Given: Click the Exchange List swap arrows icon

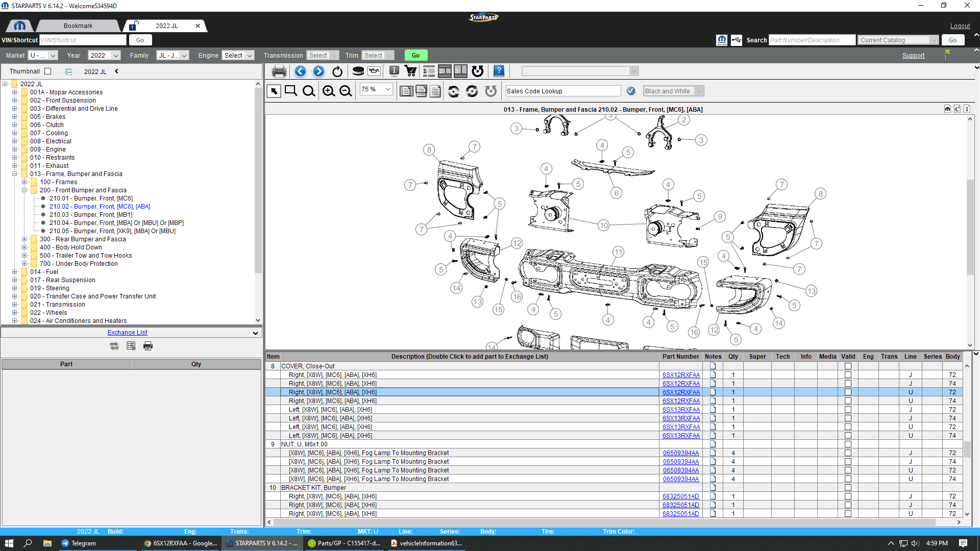Looking at the screenshot, I should click(x=114, y=346).
